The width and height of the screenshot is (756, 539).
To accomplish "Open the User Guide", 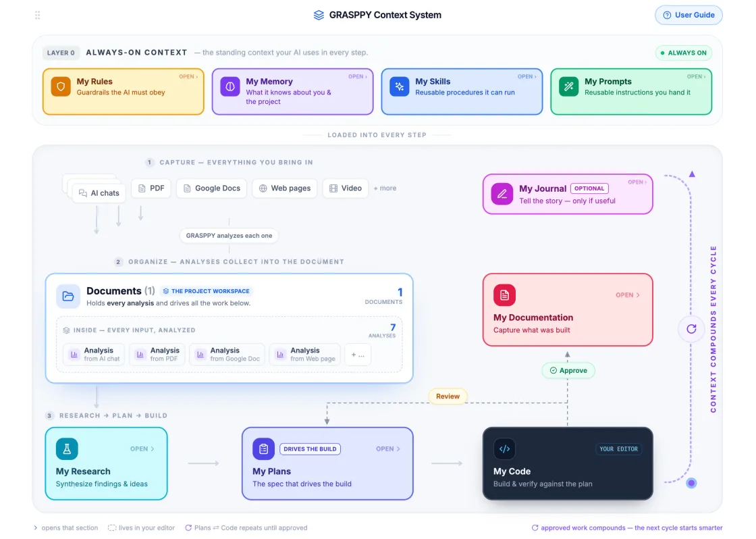I will [688, 15].
